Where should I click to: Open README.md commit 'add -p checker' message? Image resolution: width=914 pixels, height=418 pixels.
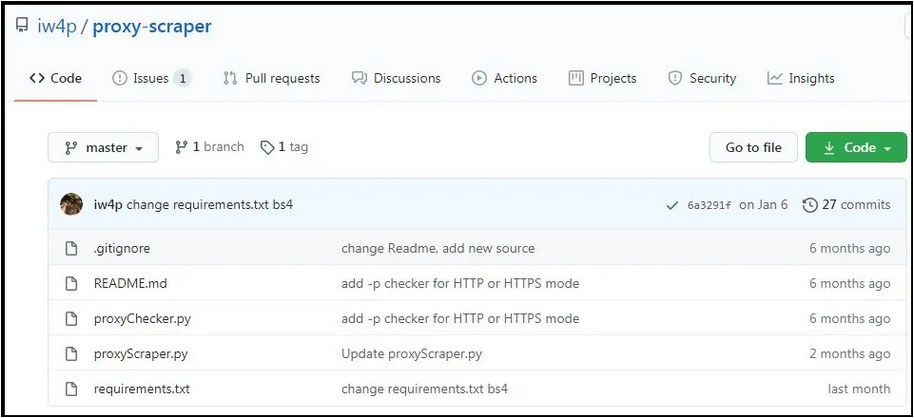460,284
